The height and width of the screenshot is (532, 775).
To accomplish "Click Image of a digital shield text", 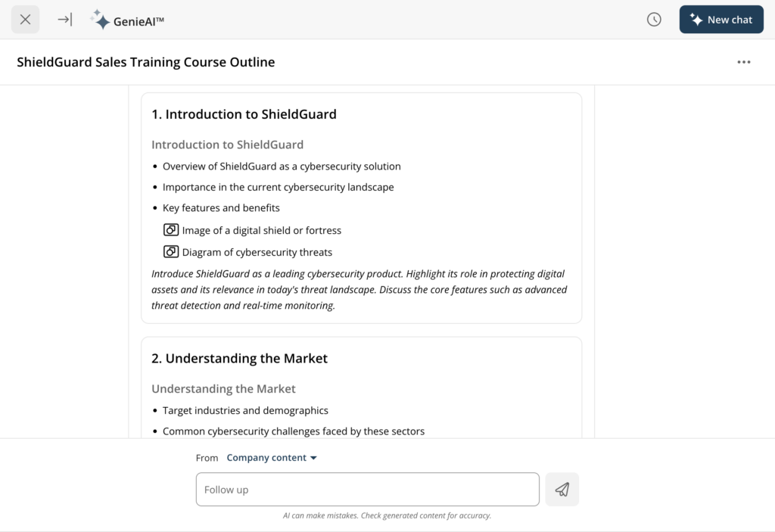I will [x=261, y=230].
